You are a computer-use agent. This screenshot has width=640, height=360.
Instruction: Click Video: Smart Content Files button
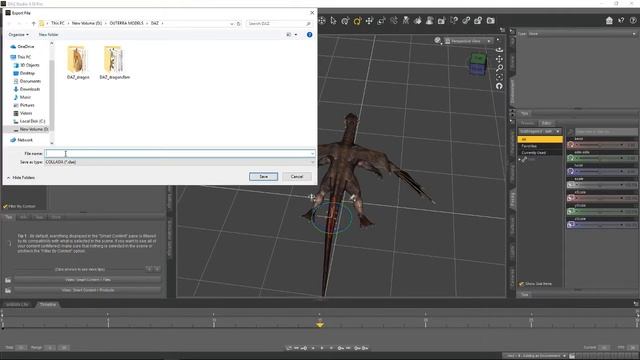[x=87, y=280]
